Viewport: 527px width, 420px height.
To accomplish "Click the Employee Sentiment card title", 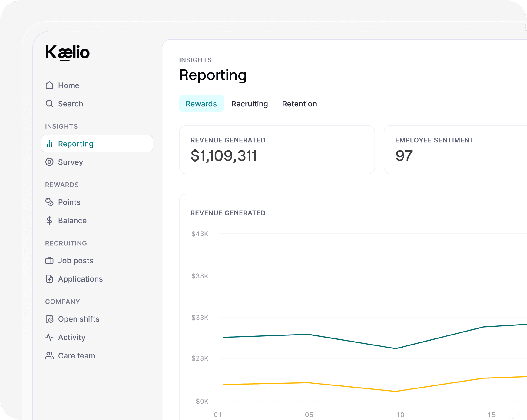I will tap(435, 140).
